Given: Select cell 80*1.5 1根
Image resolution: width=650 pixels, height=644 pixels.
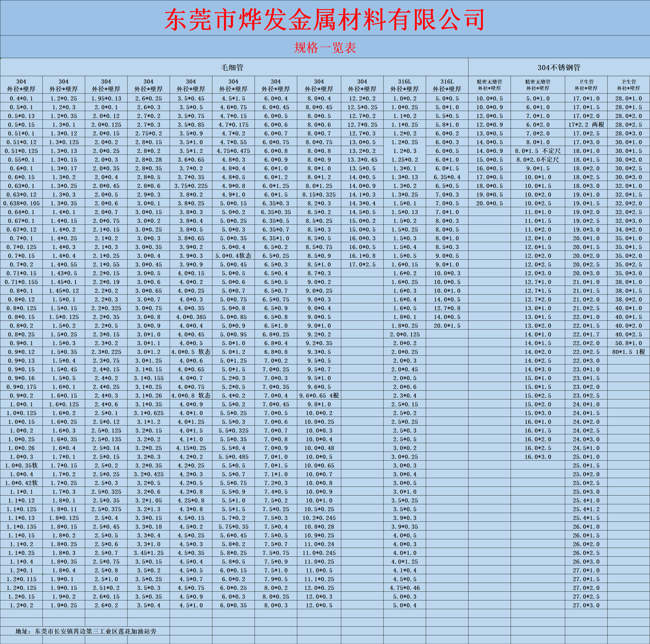Looking at the screenshot, I should point(628,352).
